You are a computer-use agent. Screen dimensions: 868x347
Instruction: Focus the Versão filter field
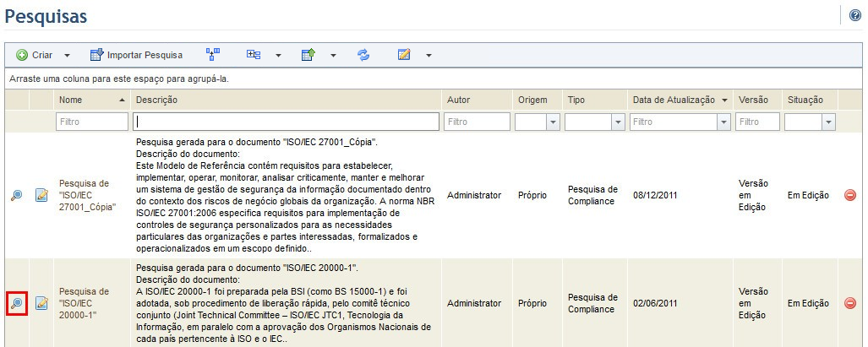[x=758, y=122]
